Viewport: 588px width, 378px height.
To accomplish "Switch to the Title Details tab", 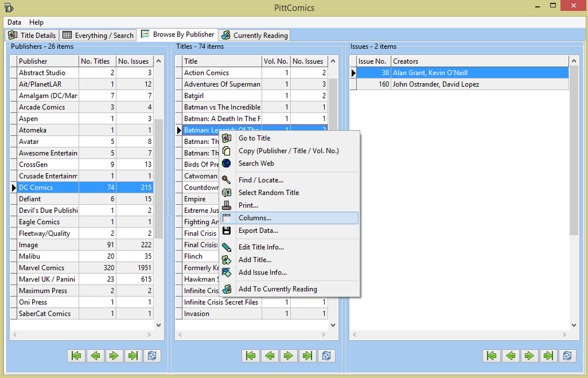I will [x=32, y=35].
